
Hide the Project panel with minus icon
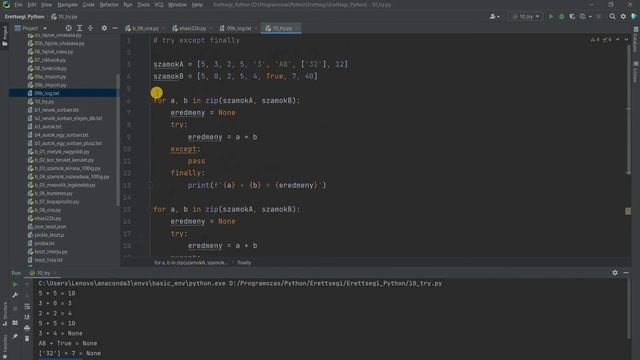point(115,28)
